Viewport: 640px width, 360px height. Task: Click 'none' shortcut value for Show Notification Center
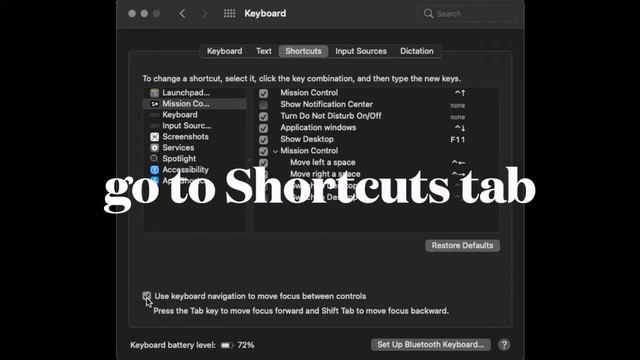458,105
